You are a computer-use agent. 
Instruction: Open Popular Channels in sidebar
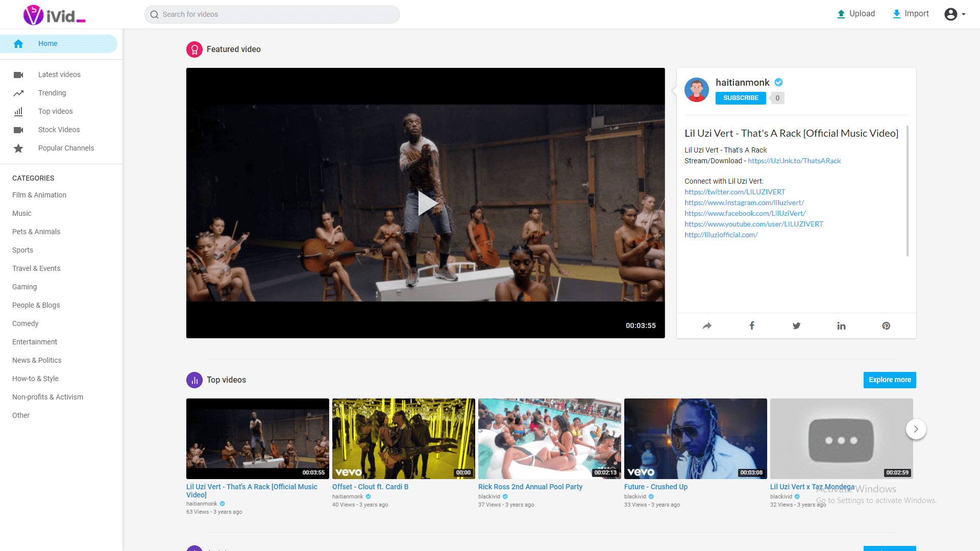coord(66,148)
